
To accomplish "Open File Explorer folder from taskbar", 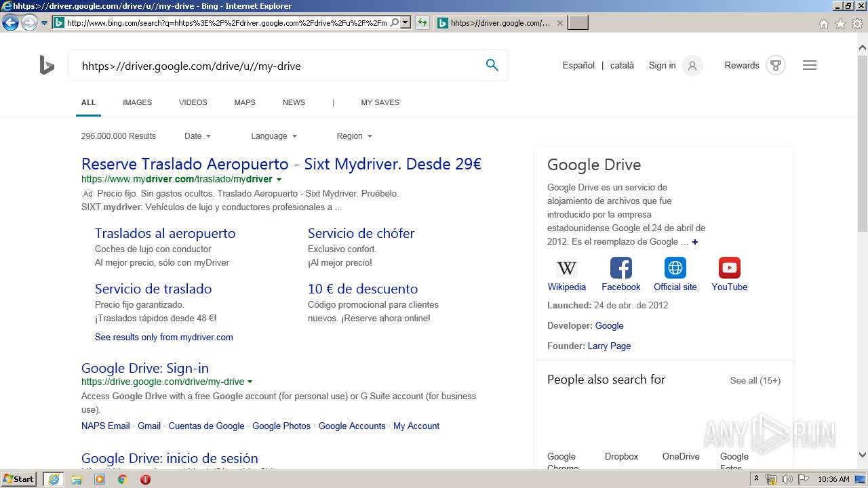I will pos(77,479).
